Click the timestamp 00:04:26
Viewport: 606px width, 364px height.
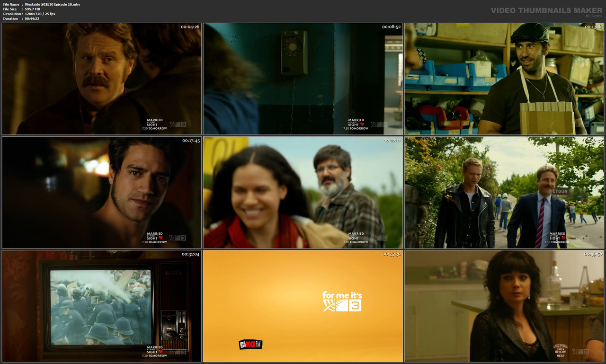click(190, 27)
